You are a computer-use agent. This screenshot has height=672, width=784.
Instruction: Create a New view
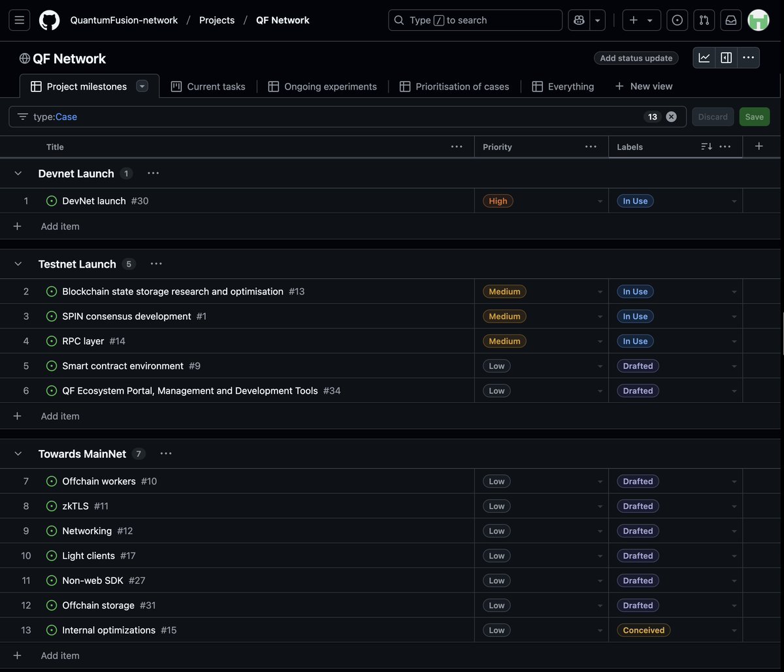(x=644, y=86)
